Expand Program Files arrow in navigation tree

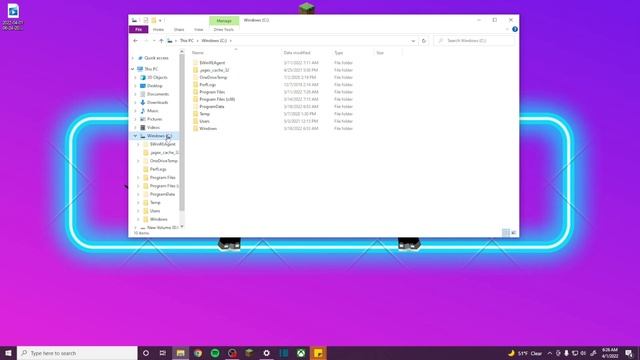tap(139, 178)
